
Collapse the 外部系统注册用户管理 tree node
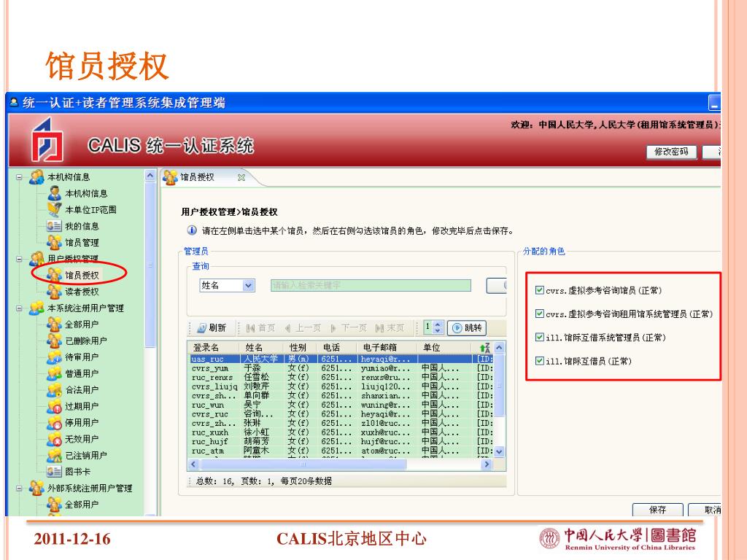(x=19, y=488)
